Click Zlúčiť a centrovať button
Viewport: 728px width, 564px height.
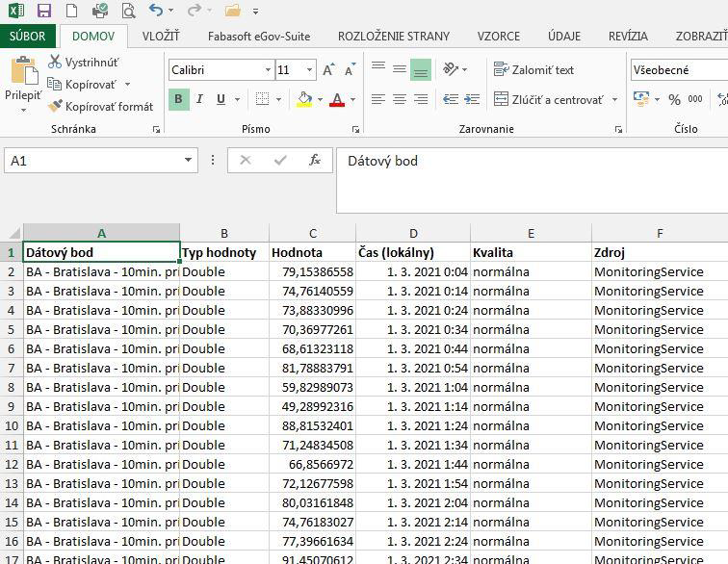[x=548, y=99]
